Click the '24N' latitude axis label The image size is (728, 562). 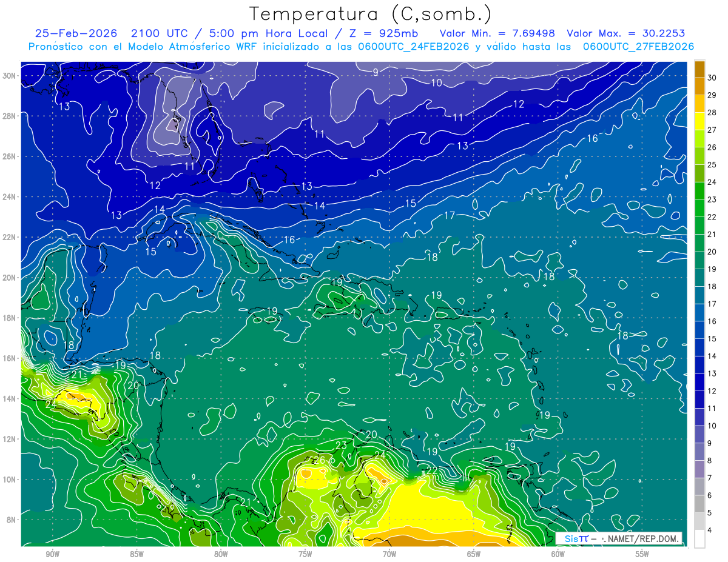click(x=10, y=197)
